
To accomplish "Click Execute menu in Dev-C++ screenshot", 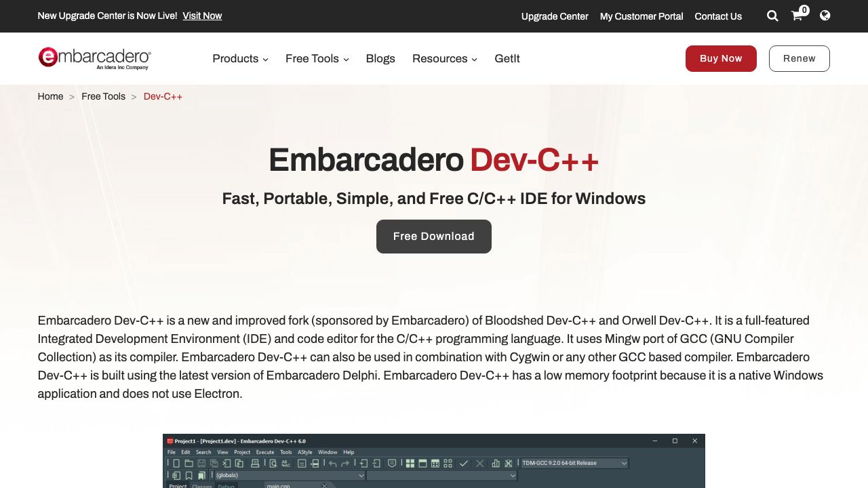I will click(x=265, y=452).
